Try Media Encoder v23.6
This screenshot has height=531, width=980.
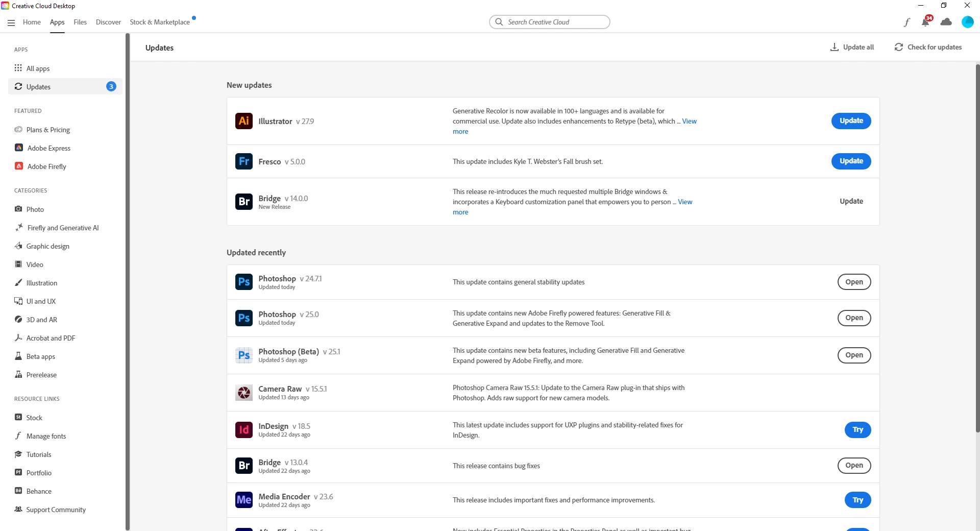point(857,500)
